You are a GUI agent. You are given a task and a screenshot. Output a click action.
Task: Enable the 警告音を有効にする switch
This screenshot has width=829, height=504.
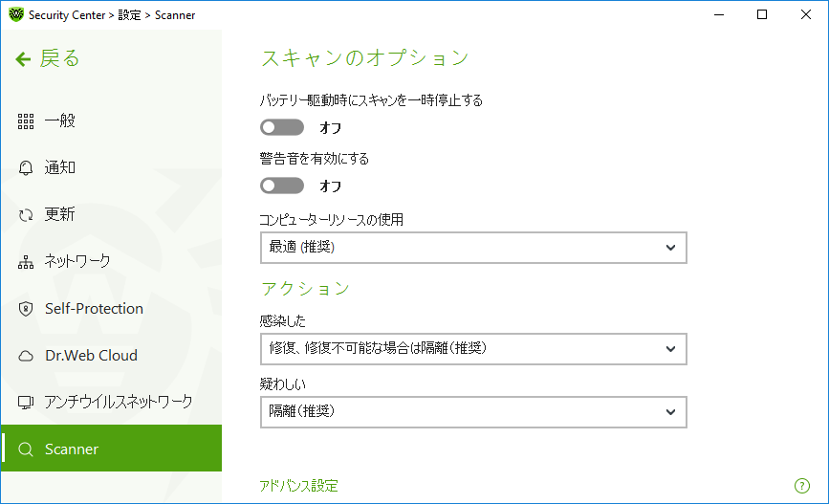tap(282, 186)
